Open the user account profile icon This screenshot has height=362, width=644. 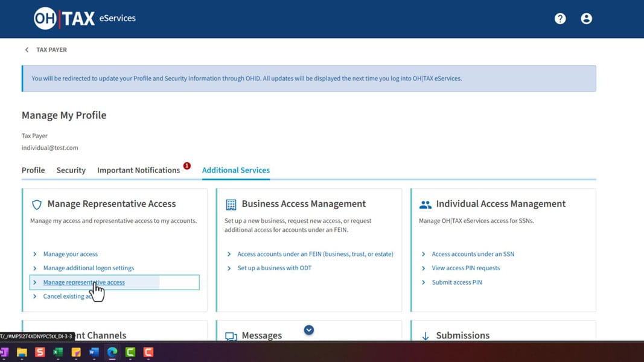pos(586,19)
